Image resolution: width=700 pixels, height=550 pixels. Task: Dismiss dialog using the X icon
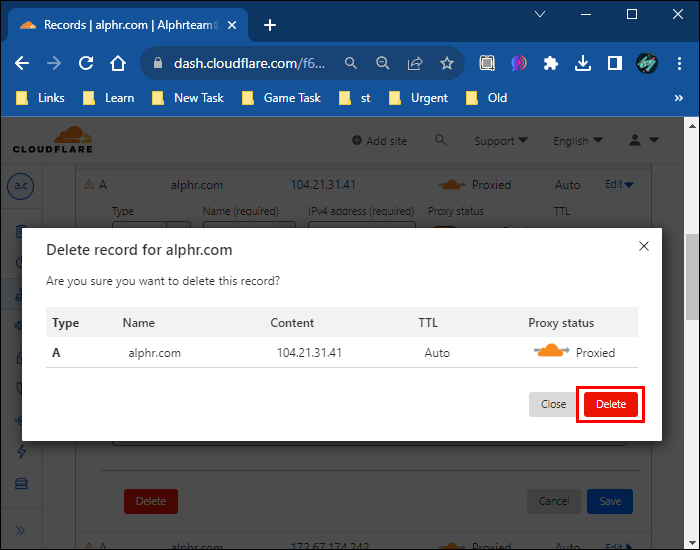pos(643,246)
